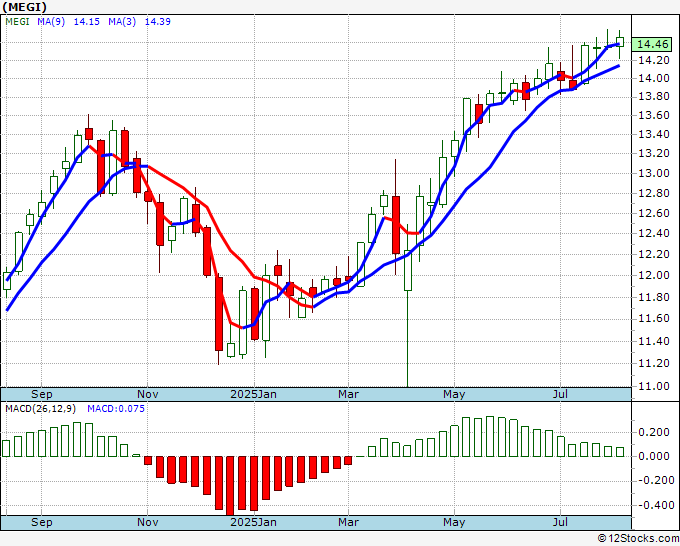Viewport: 680px width, 546px height.
Task: Click the 13.80 price axis label
Action: pos(653,96)
